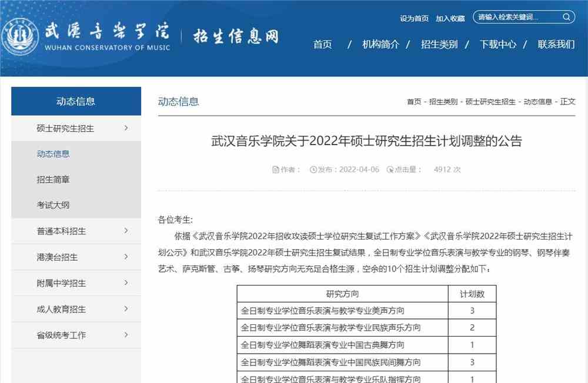
Task: Open 招生类别 navigation item
Action: pyautogui.click(x=439, y=44)
